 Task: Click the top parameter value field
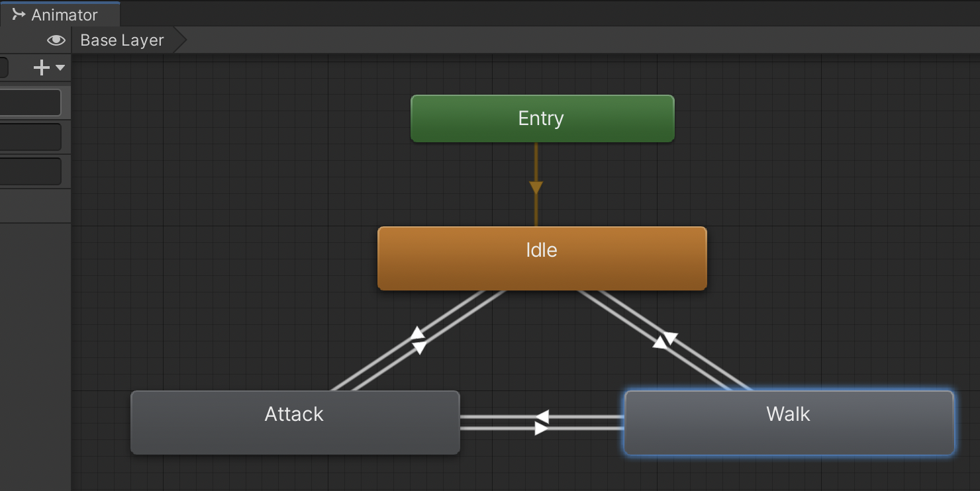coord(30,103)
